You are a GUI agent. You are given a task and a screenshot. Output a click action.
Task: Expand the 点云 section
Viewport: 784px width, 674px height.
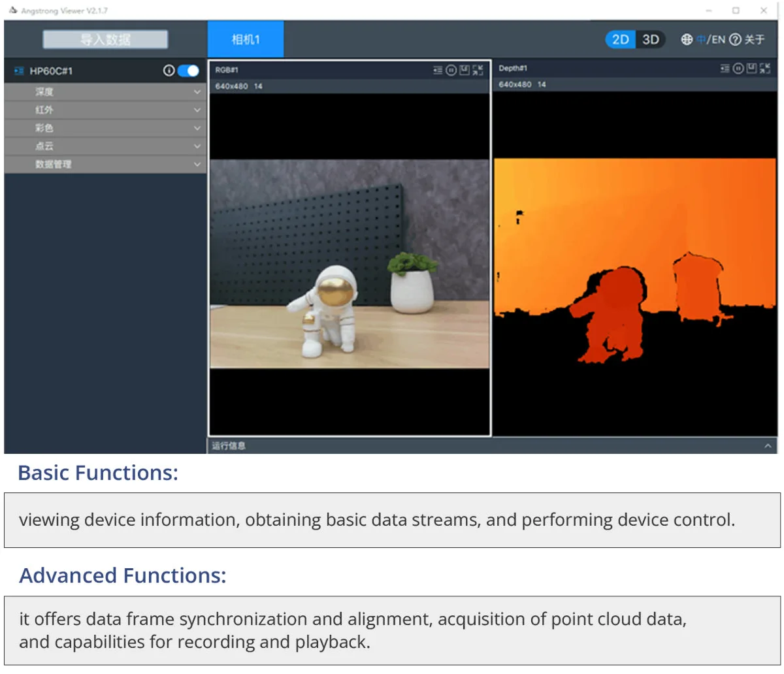(x=105, y=146)
